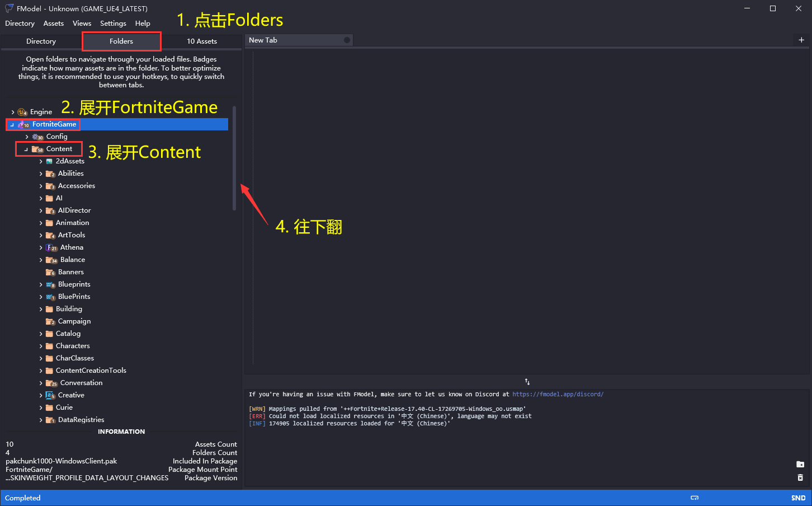Click the Accessories folder icon
812x506 pixels.
[x=50, y=186]
